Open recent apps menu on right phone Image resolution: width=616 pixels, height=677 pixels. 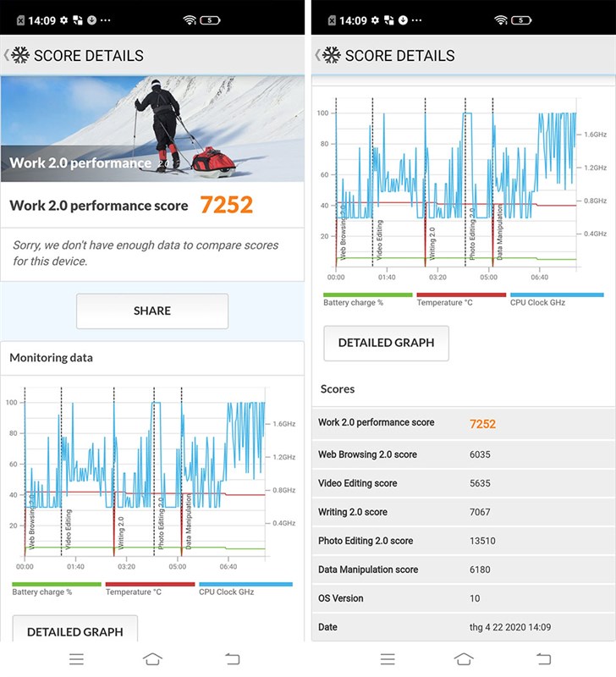pos(388,659)
